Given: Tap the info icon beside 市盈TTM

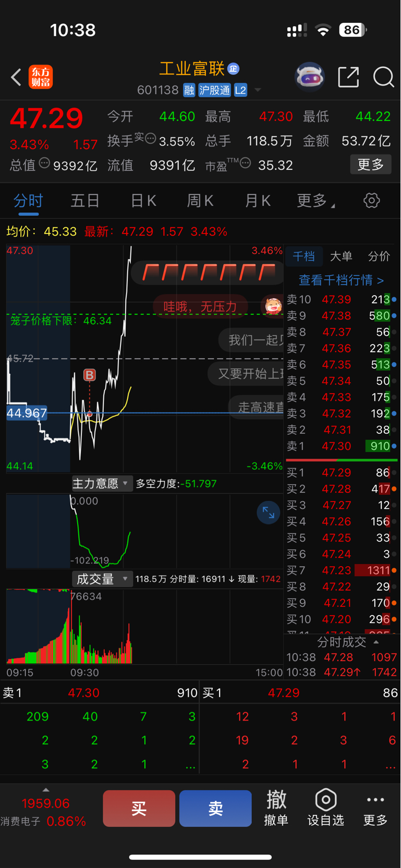Looking at the screenshot, I should (245, 163).
